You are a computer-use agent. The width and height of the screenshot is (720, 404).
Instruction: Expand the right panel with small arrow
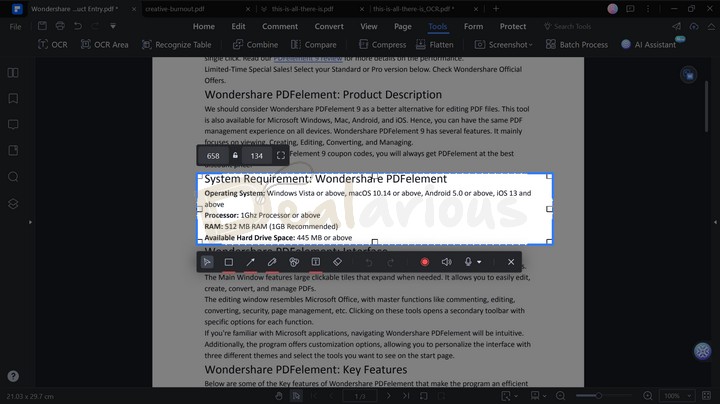pos(715,222)
